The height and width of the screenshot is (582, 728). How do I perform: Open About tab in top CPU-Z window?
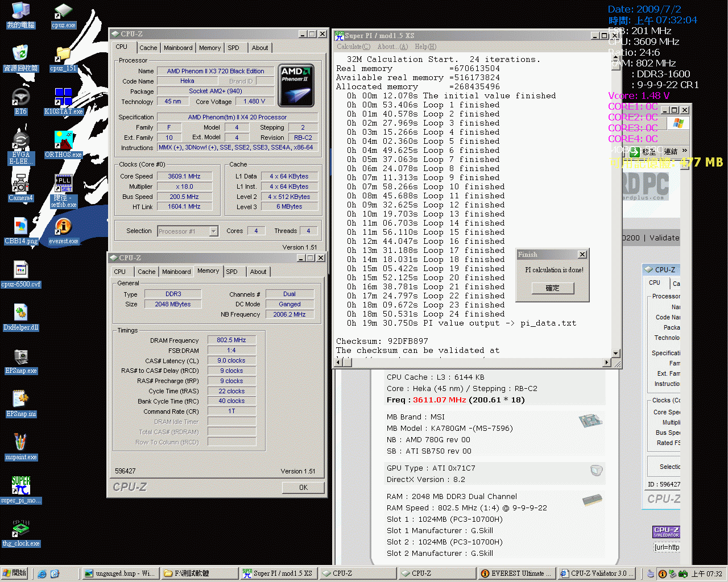tap(260, 48)
